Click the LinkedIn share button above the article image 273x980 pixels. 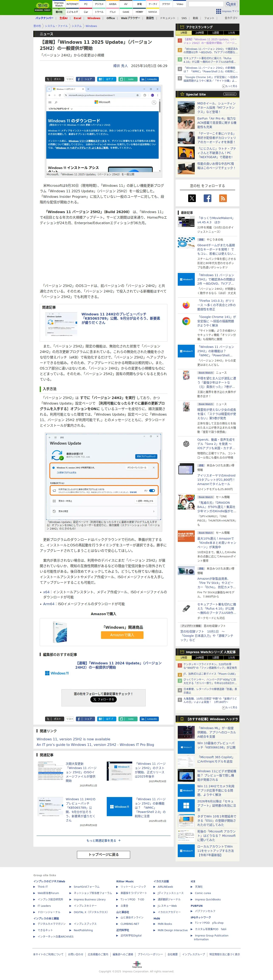coord(149,79)
